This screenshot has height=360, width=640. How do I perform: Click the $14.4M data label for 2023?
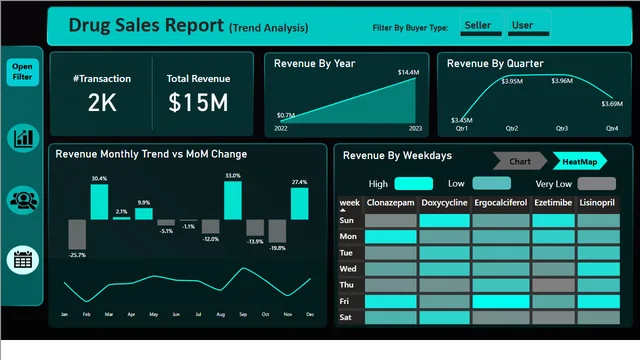(x=408, y=72)
